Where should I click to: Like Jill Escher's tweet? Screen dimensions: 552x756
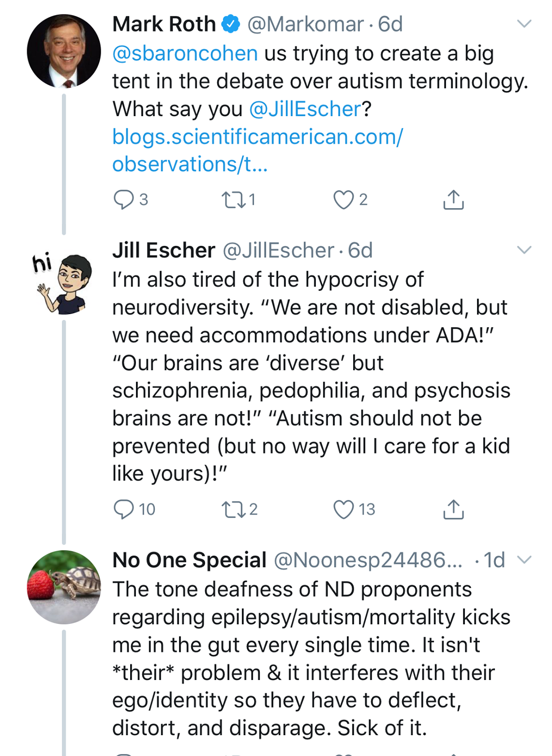pyautogui.click(x=343, y=509)
